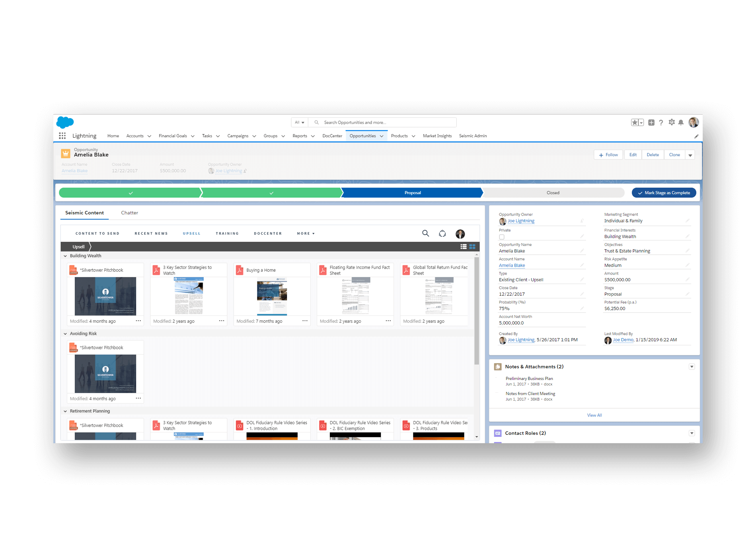Collapse the Retirement Planning section
Viewport: 756px width, 557px height.
click(65, 411)
